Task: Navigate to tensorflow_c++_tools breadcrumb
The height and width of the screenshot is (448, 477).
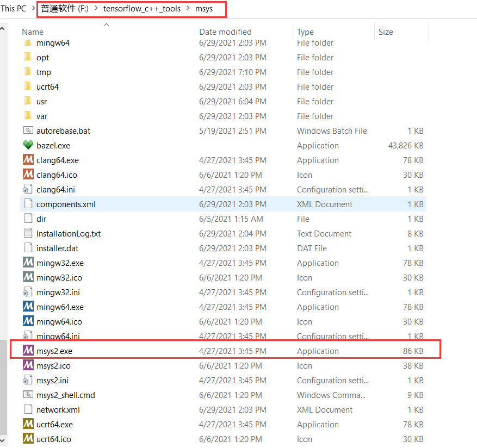Action: pos(142,9)
